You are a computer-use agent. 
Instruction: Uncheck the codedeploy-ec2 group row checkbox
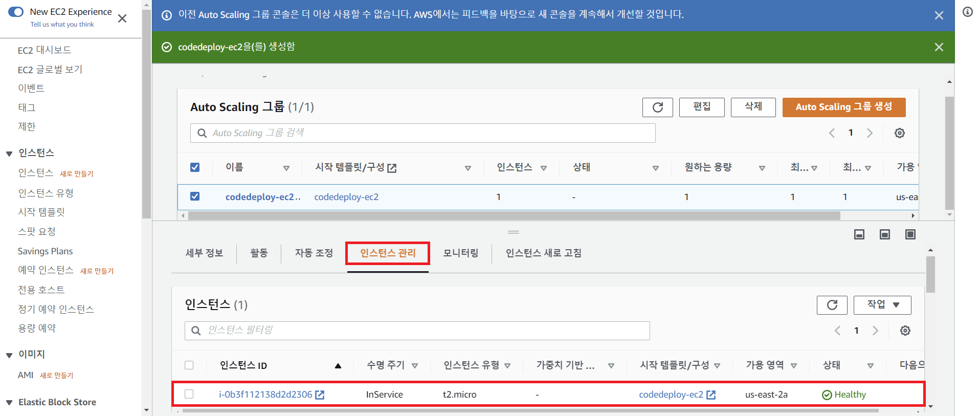[195, 196]
